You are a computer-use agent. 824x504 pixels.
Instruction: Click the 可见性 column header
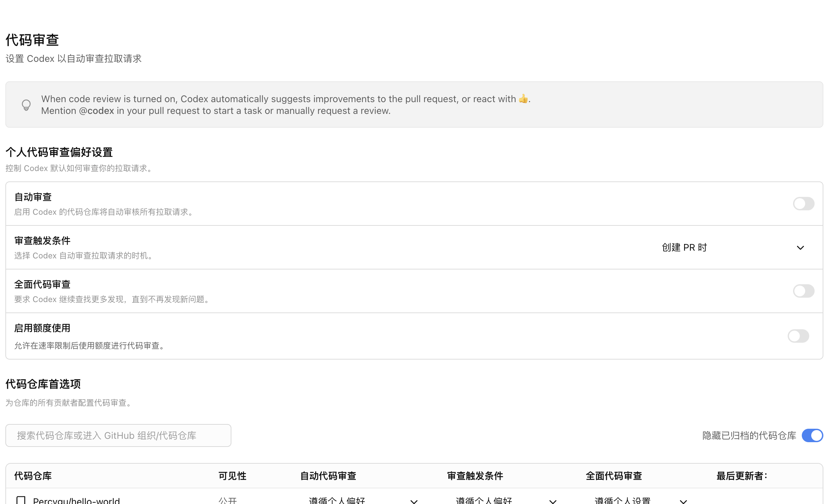[x=232, y=476]
